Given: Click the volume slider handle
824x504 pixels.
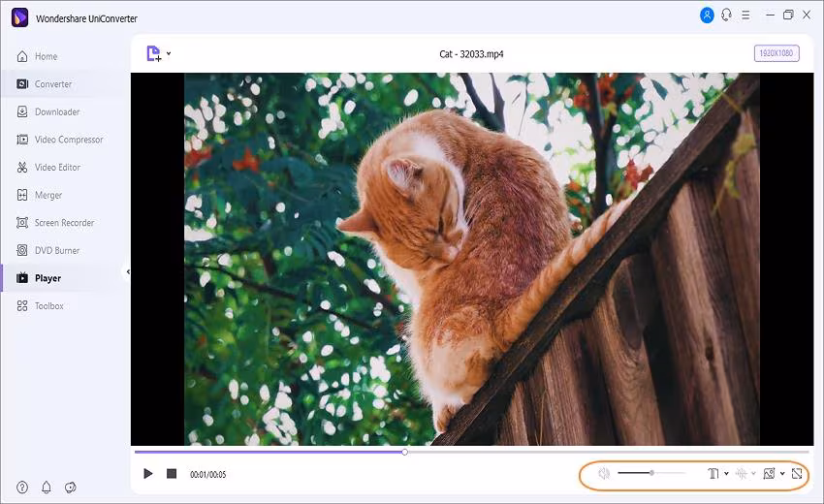Looking at the screenshot, I should [651, 473].
